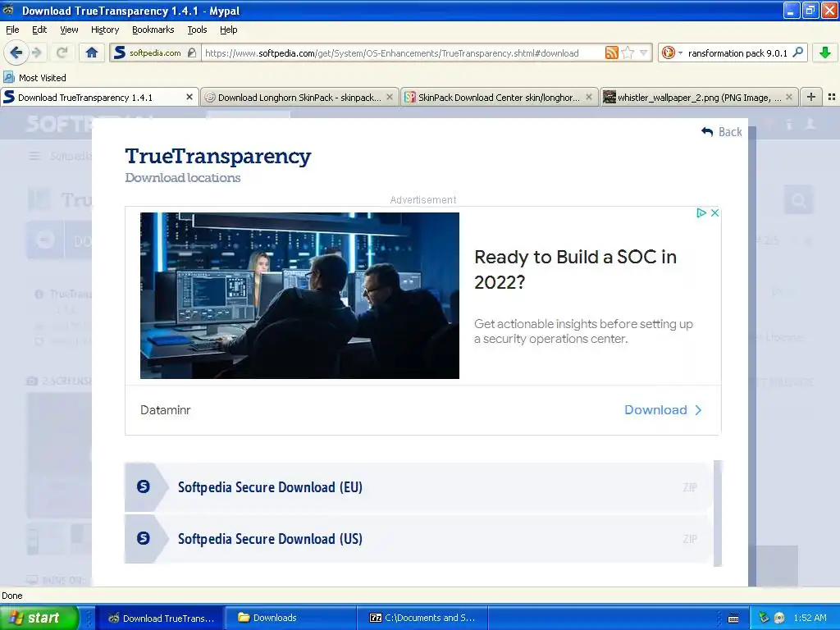The width and height of the screenshot is (840, 630).
Task: Bookmark this page with the star icon
Action: point(628,52)
